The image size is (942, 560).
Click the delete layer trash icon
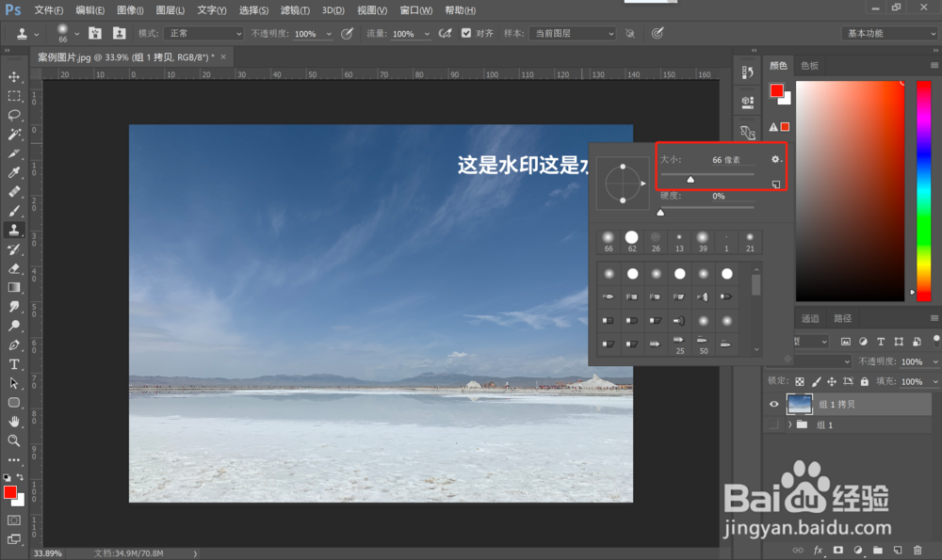[x=918, y=550]
